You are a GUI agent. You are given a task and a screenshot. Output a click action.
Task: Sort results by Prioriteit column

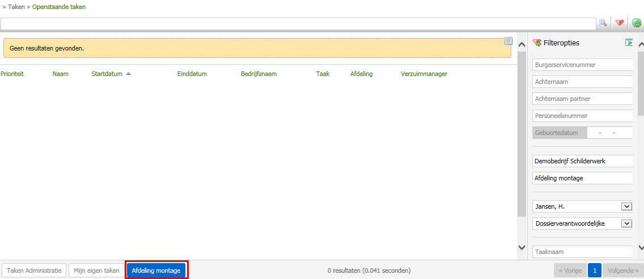(12, 74)
